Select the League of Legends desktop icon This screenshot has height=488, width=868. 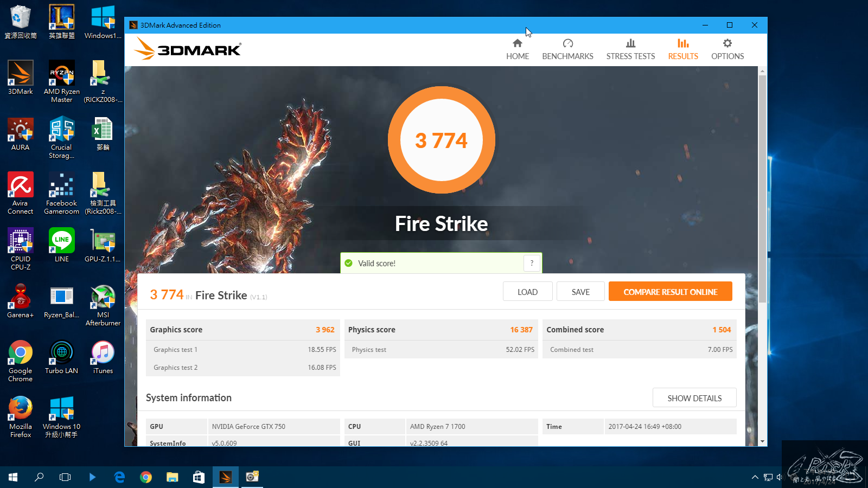pyautogui.click(x=62, y=22)
